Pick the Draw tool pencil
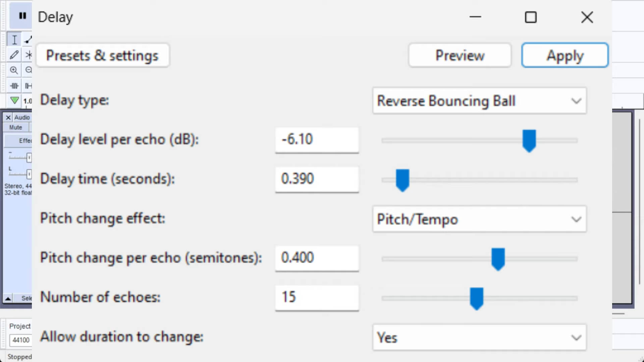644x362 pixels. click(x=14, y=55)
